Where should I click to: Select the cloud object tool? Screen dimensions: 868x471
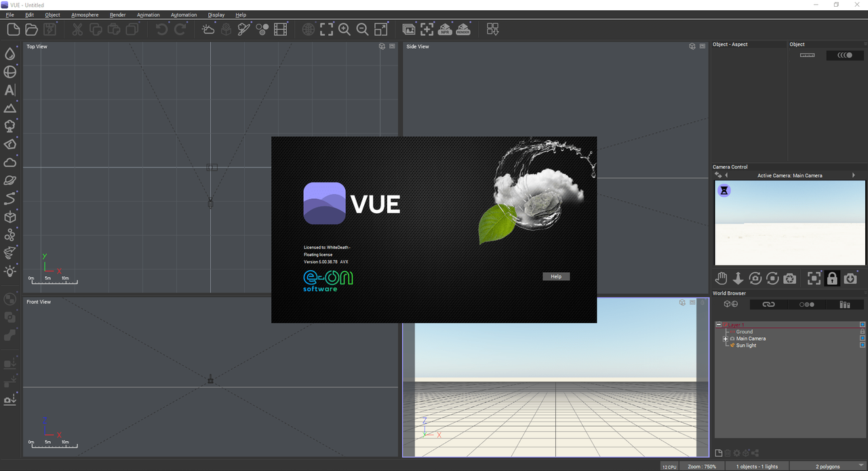click(x=10, y=162)
